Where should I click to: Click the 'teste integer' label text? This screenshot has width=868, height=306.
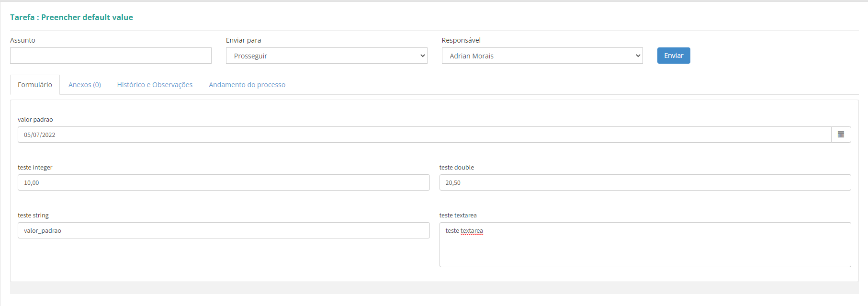[35, 168]
